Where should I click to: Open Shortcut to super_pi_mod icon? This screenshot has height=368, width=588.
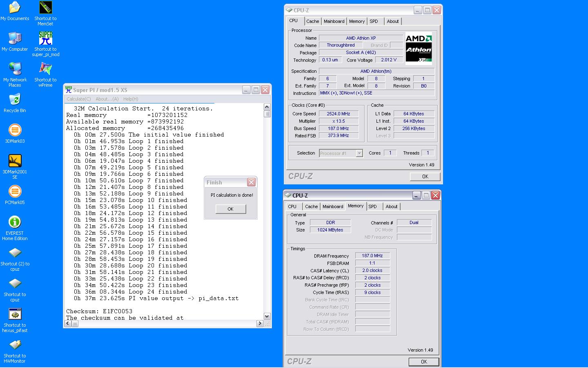coord(45,44)
